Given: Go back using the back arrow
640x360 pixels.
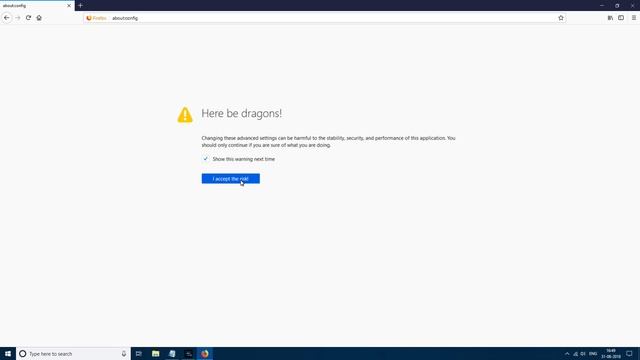Looking at the screenshot, I should 7,18.
